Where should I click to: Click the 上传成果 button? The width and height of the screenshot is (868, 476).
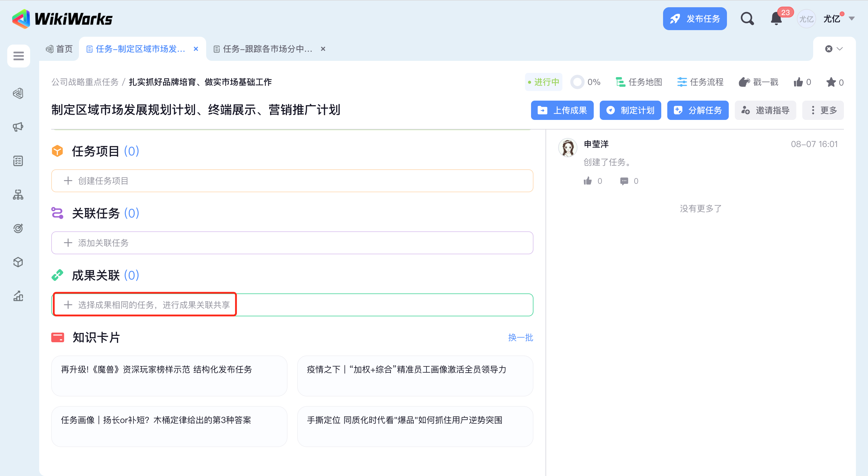(x=562, y=110)
